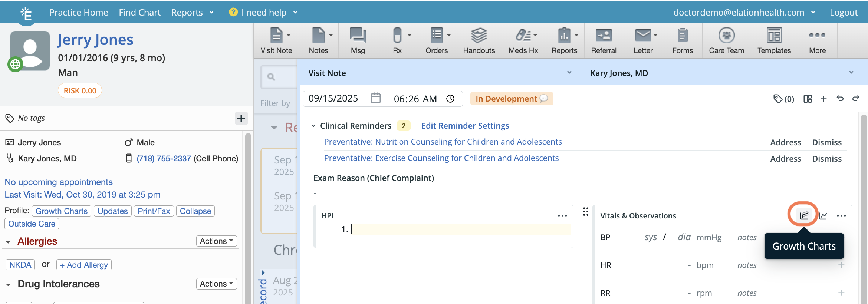Click the undo arrow in visit note
This screenshot has height=304, width=868.
click(x=840, y=99)
